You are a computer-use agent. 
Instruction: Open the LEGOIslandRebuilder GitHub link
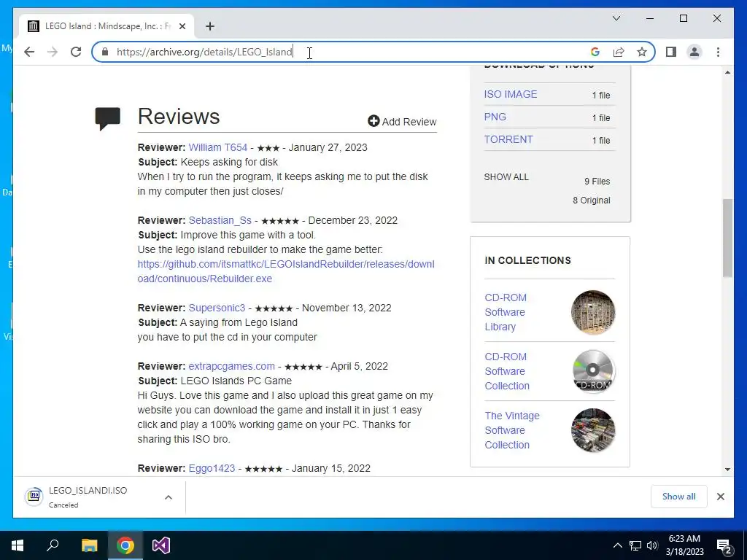(x=286, y=271)
